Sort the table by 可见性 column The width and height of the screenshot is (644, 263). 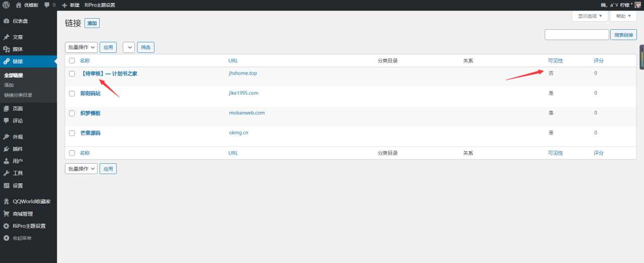pyautogui.click(x=555, y=60)
